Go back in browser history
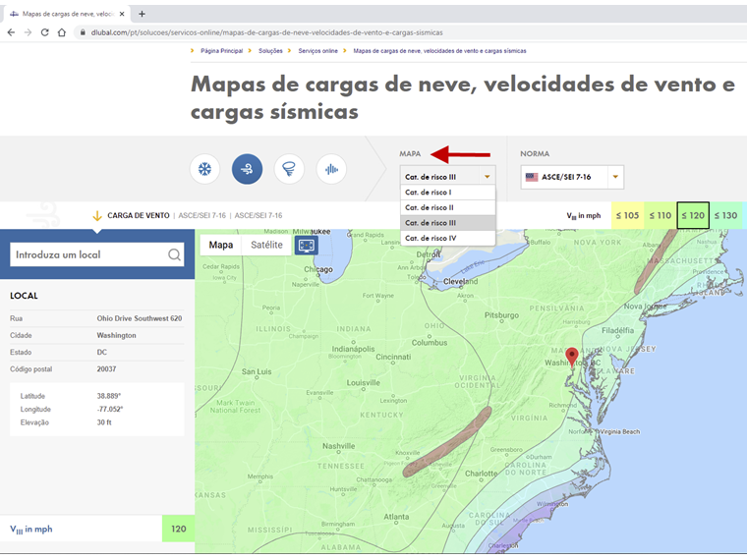The width and height of the screenshot is (747, 560). pos(11,32)
